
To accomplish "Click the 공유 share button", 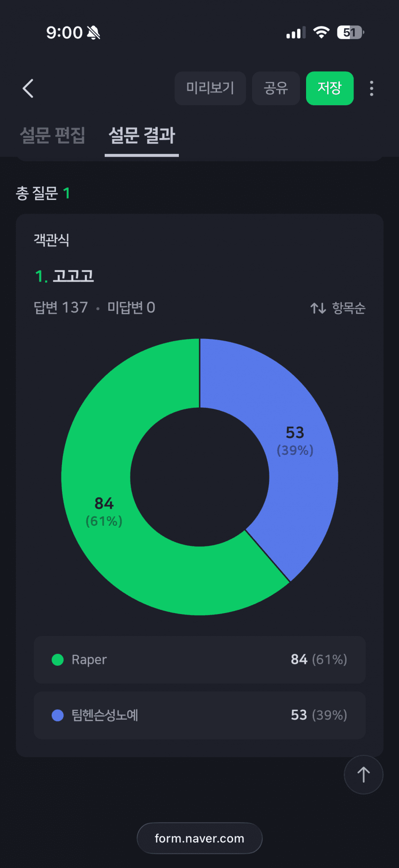I will point(276,88).
